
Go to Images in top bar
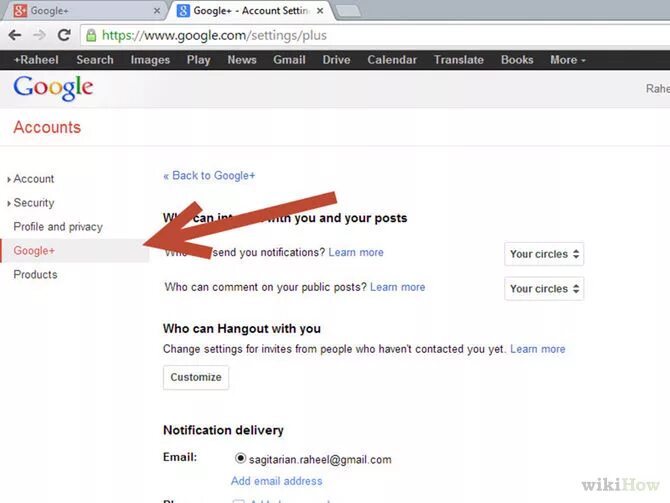(150, 60)
